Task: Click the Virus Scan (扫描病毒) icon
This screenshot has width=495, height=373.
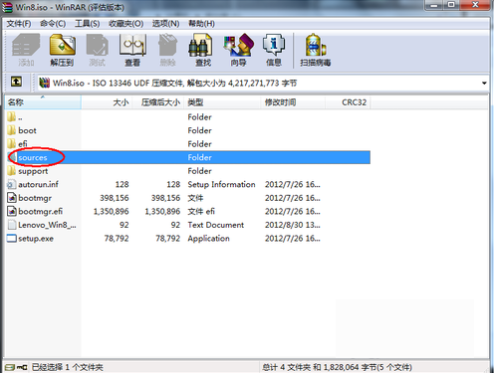Action: (315, 50)
